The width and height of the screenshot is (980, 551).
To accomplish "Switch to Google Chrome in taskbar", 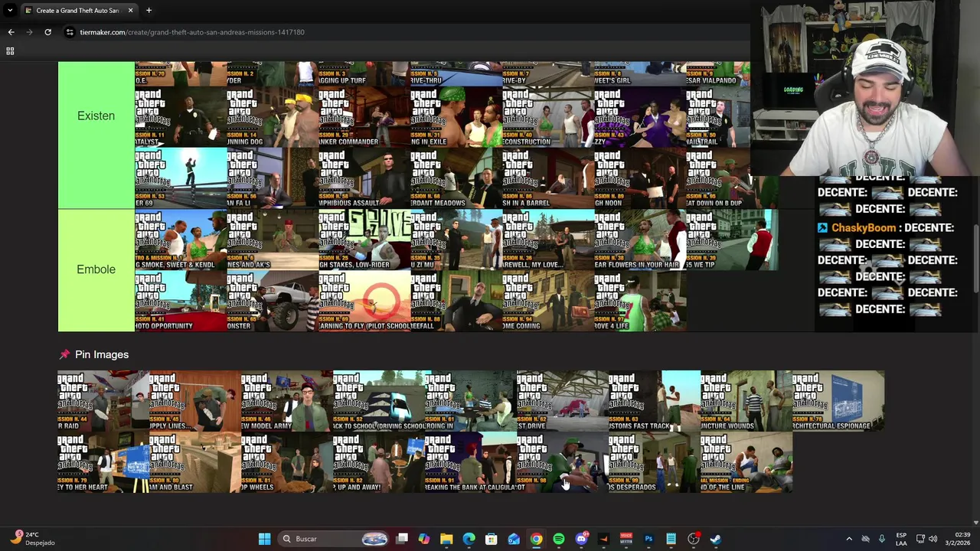I will (536, 539).
